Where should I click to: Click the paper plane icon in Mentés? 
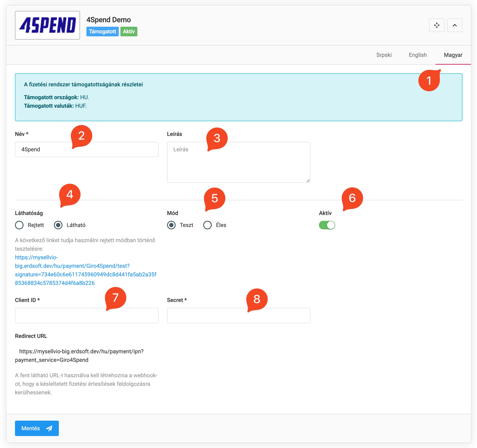point(49,428)
